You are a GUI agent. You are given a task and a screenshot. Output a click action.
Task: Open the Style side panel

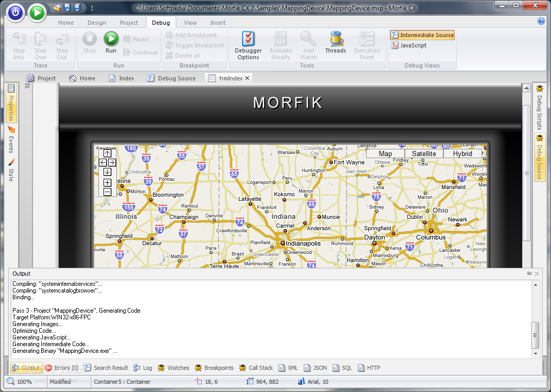click(11, 170)
